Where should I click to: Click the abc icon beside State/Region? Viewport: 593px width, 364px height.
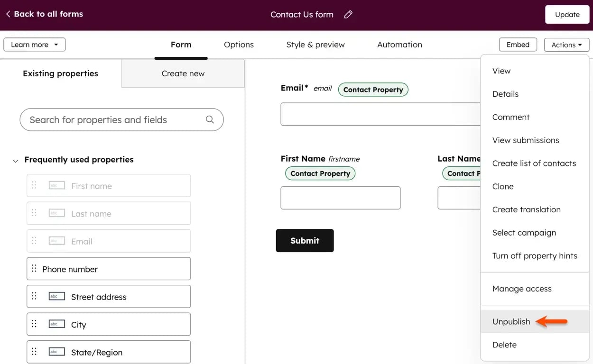[56, 351]
